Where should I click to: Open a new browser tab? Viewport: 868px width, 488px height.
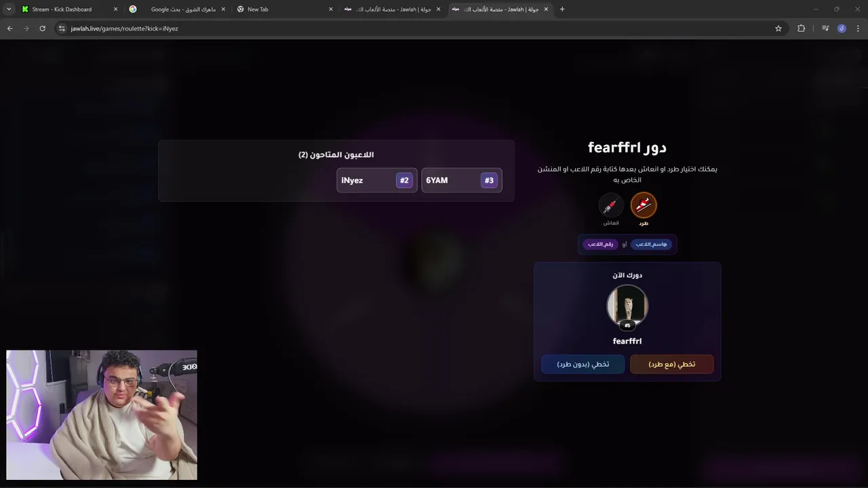(562, 9)
